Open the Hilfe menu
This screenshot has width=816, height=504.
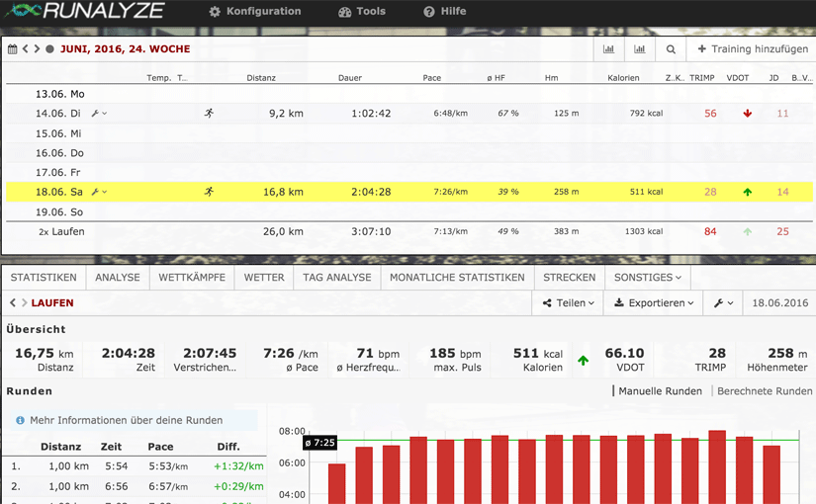click(444, 12)
